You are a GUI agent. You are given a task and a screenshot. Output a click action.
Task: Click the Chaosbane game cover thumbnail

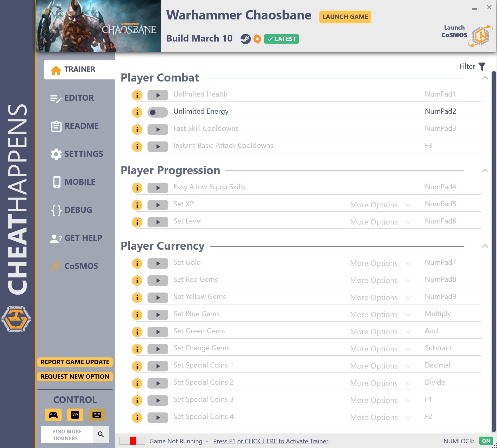(x=99, y=26)
